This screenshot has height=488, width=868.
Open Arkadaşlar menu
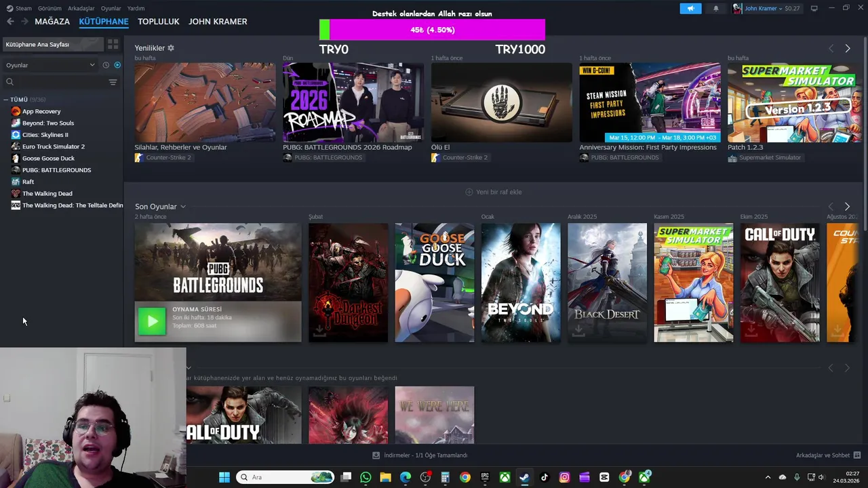tap(81, 8)
